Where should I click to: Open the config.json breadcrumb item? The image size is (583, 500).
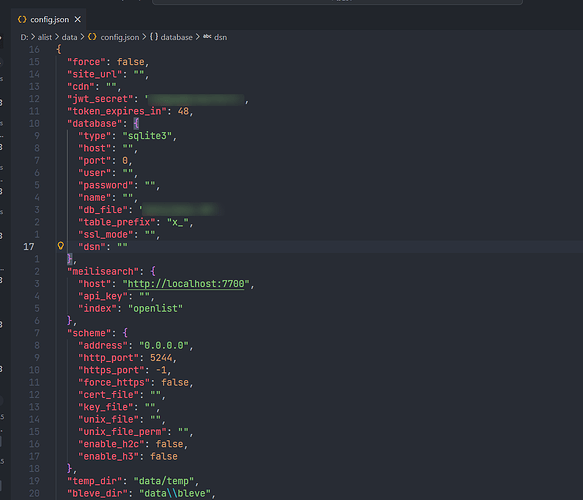[x=120, y=37]
